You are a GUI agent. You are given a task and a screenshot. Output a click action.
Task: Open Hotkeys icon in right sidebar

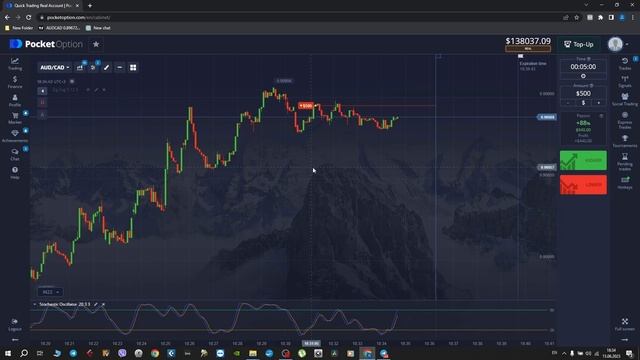pos(624,183)
